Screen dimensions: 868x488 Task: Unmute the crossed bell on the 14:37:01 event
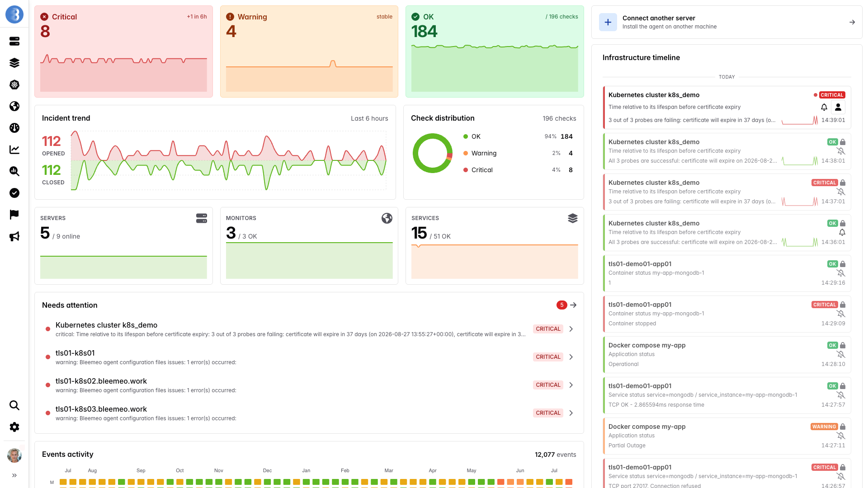841,192
